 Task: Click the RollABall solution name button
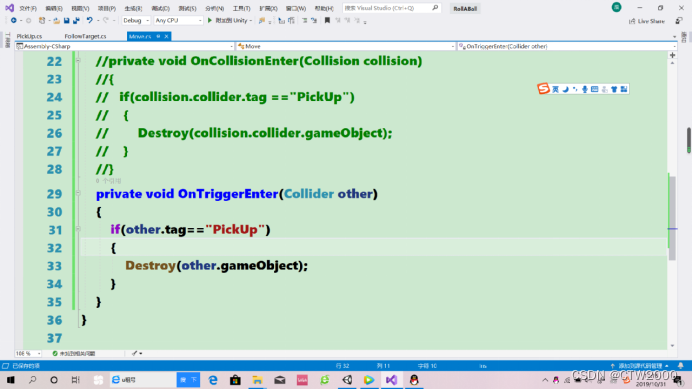tap(465, 8)
